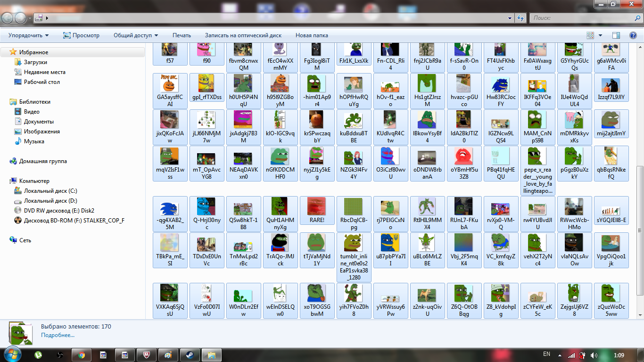The image size is (644, 362).
Task: Select the RARE! image file
Action: click(317, 210)
